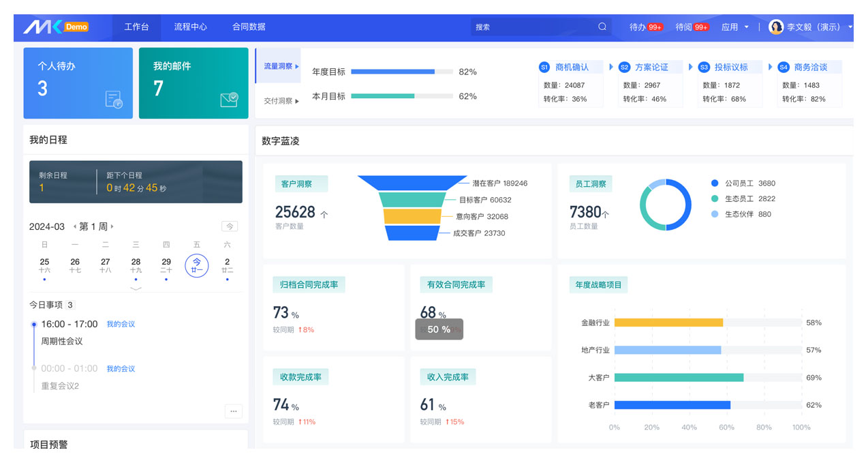Expand the 交付洞察 section
Screen dimensions: 868x461
pyautogui.click(x=281, y=101)
